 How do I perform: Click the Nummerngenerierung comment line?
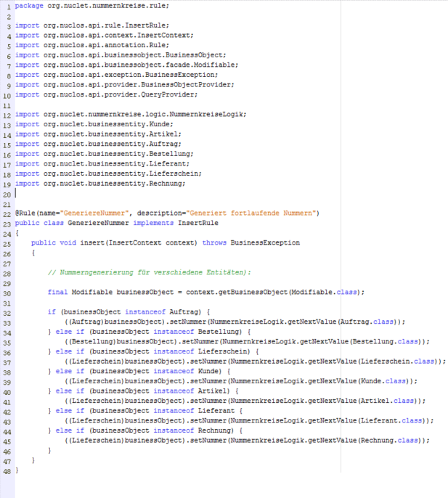coord(149,272)
